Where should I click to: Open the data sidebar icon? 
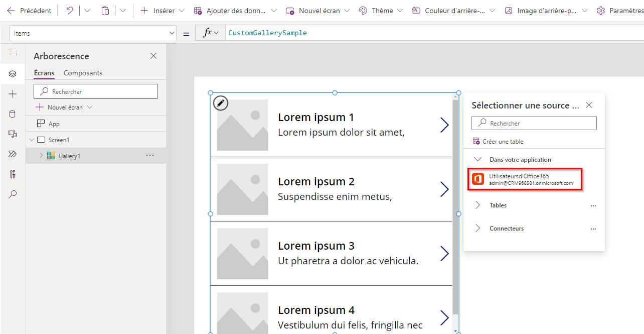coord(13,114)
